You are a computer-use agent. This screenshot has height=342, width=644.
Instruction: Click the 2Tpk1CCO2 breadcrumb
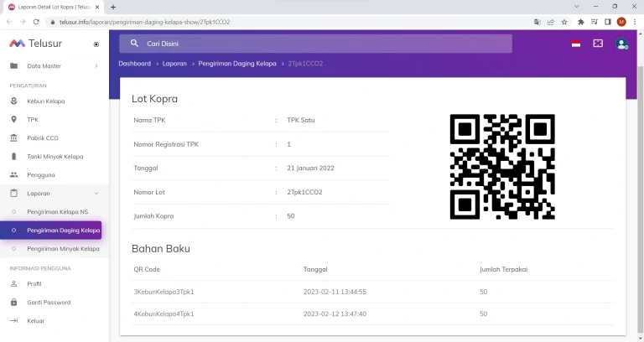point(305,64)
